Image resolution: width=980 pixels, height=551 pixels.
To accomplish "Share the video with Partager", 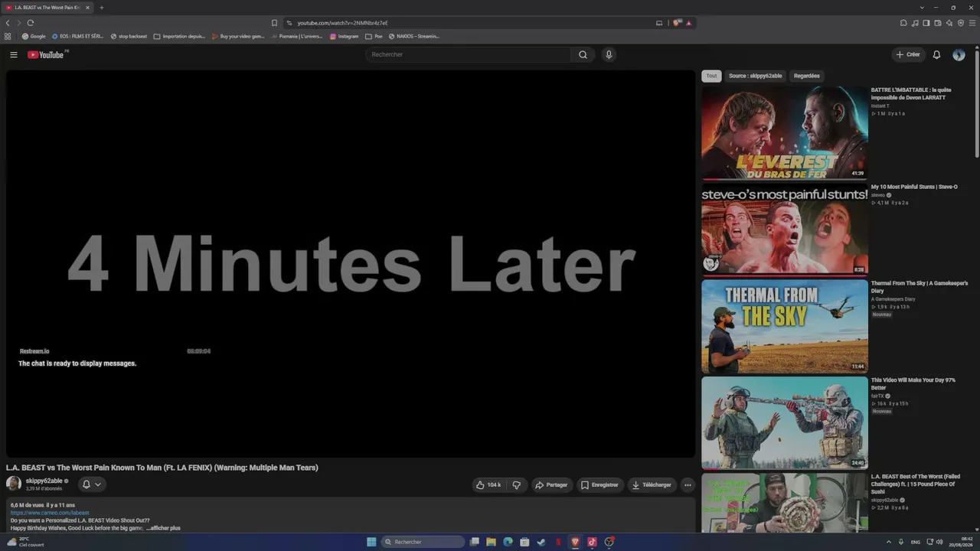I will [551, 484].
